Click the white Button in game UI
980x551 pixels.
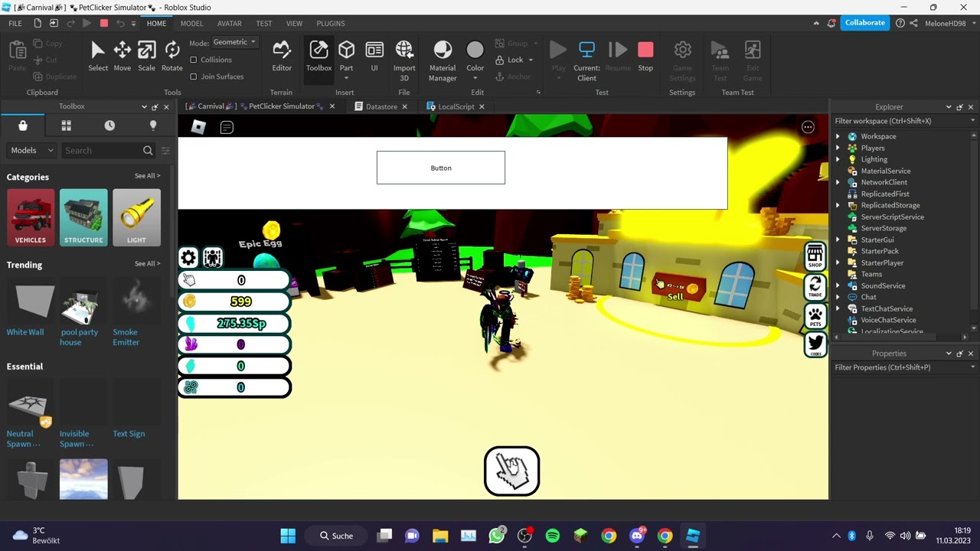pyautogui.click(x=441, y=168)
